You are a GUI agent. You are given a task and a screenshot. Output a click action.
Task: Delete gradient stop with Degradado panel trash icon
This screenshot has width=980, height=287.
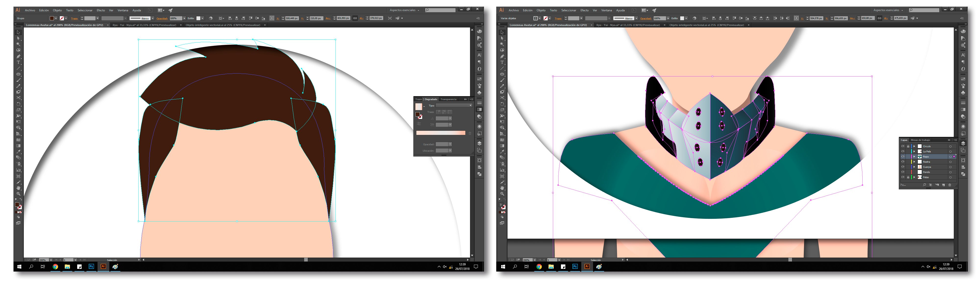(470, 133)
